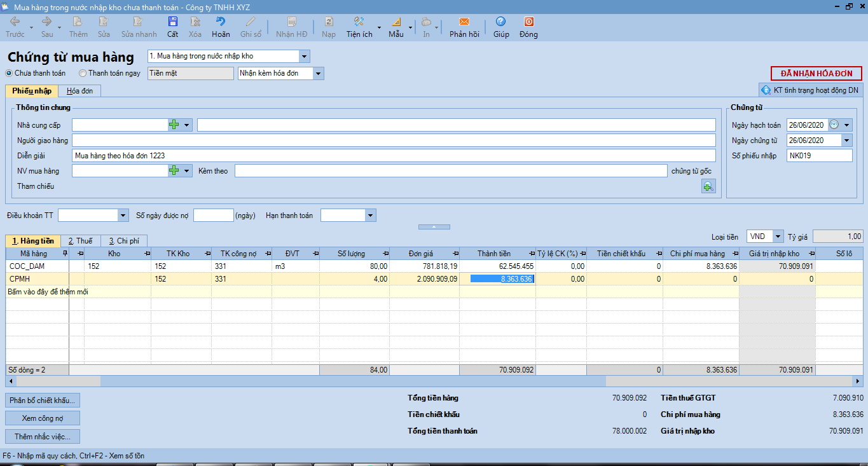The image size is (868, 466).
Task: Click the 62.545.455 Thành tiền cell
Action: [x=497, y=266]
